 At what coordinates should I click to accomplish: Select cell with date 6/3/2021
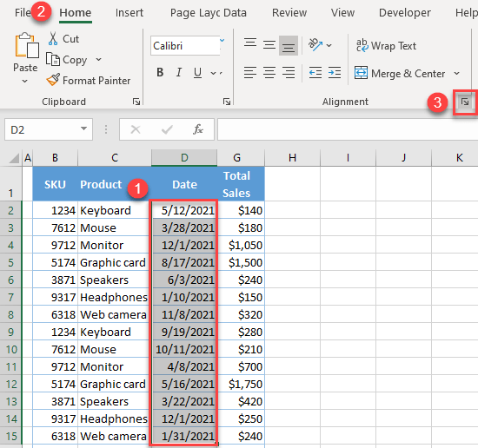[184, 280]
